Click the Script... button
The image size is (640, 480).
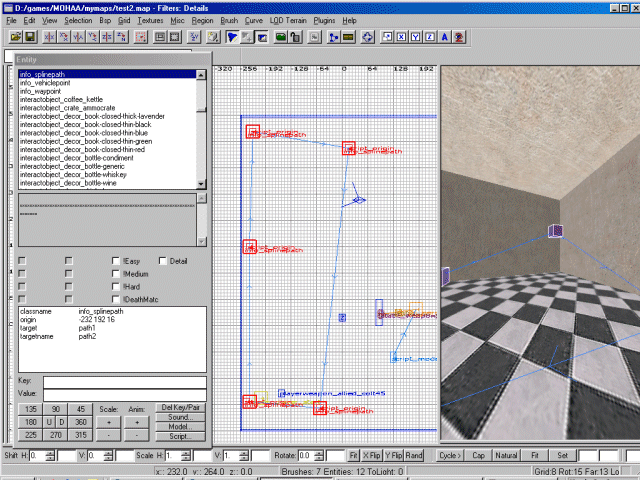pyautogui.click(x=181, y=436)
